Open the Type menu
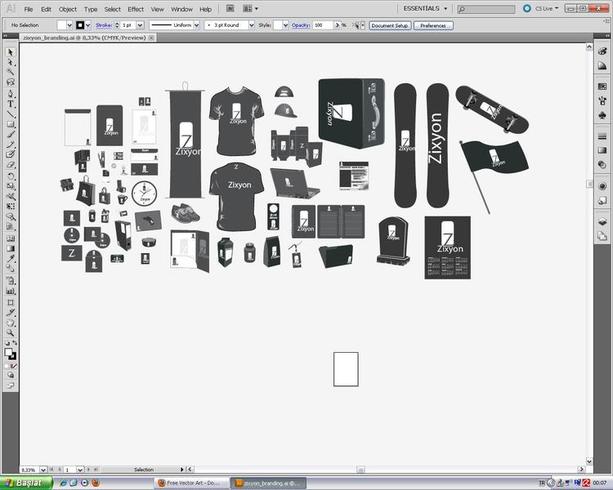This screenshot has width=613, height=490. pyautogui.click(x=90, y=9)
